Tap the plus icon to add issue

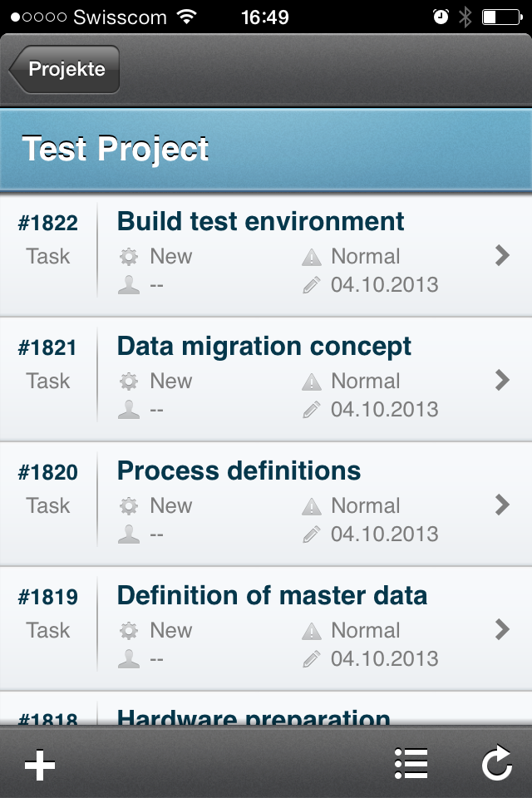(40, 765)
